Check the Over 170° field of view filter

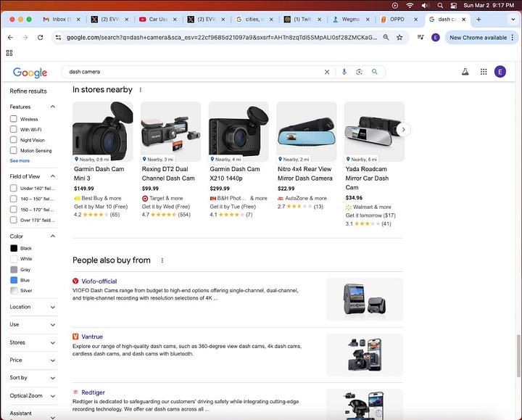click(13, 220)
